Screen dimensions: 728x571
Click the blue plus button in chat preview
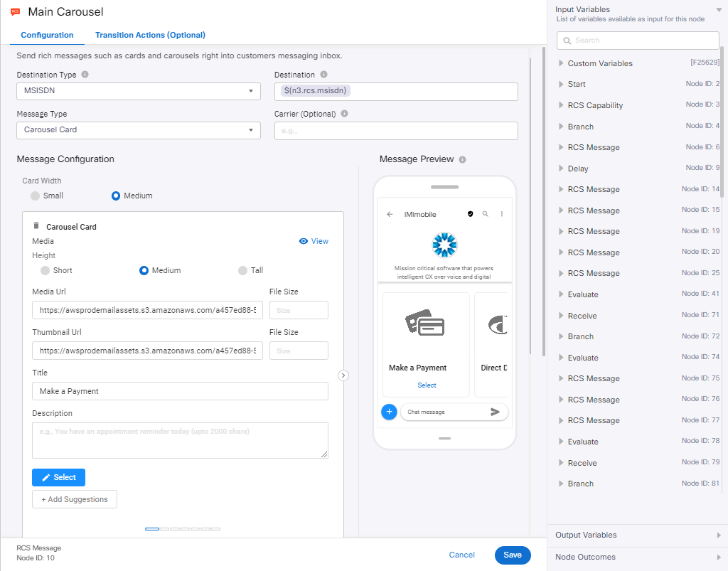tap(389, 412)
